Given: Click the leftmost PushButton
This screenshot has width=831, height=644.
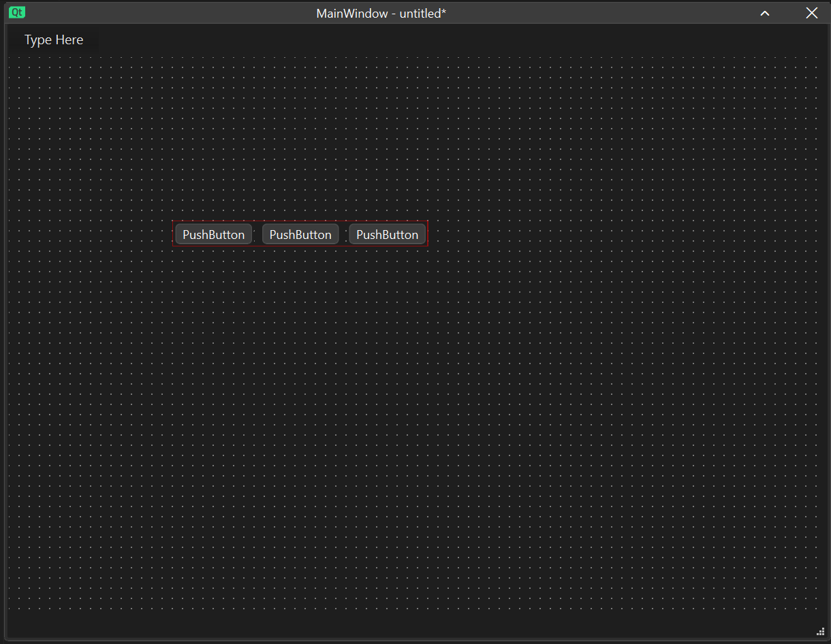Looking at the screenshot, I should tap(213, 234).
